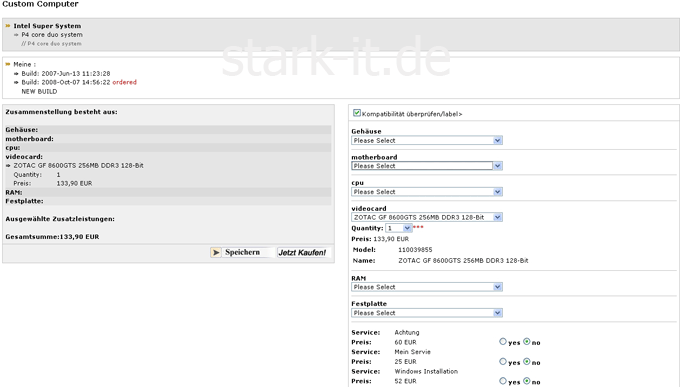Select no for the Mein Servie 25 EUR service

(526, 361)
